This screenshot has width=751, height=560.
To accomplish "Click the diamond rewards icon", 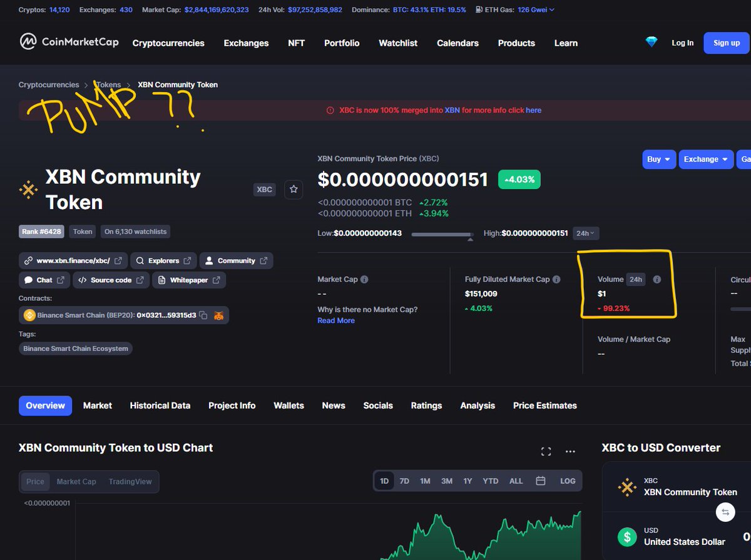I will point(652,43).
